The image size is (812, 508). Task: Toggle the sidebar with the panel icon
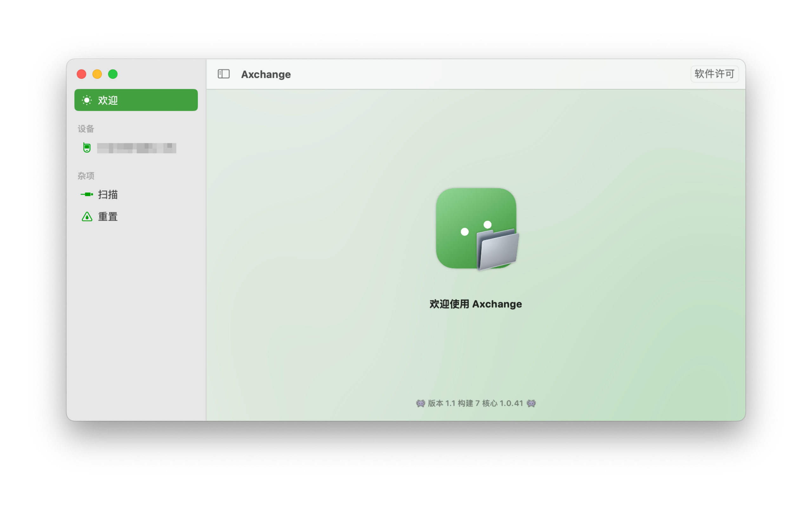[224, 74]
